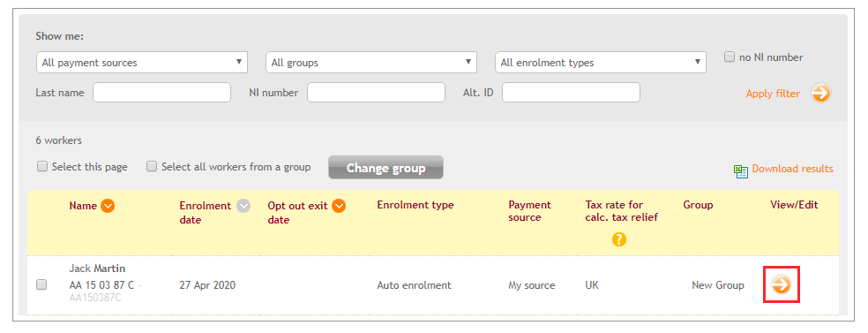Click the orange Apply filter arrow icon
Screen dimensions: 868x333
(821, 93)
